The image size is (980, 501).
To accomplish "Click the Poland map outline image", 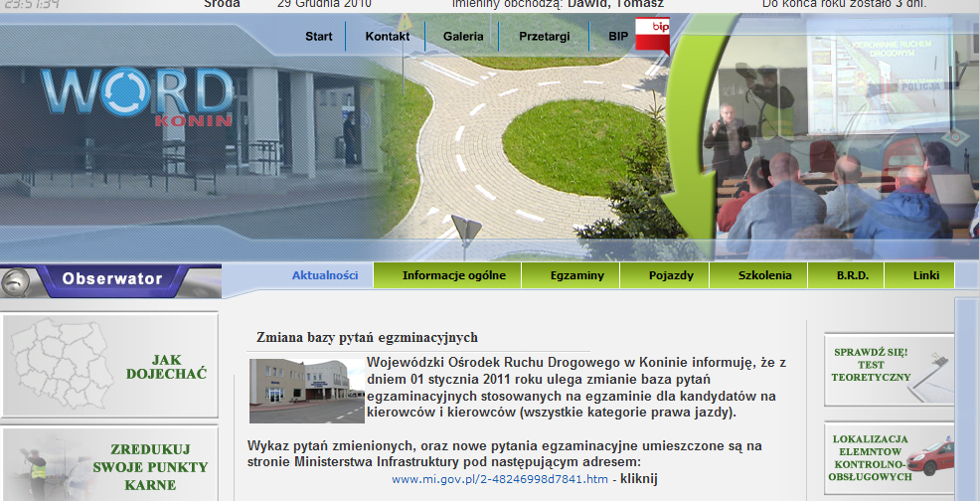I will click(x=61, y=363).
